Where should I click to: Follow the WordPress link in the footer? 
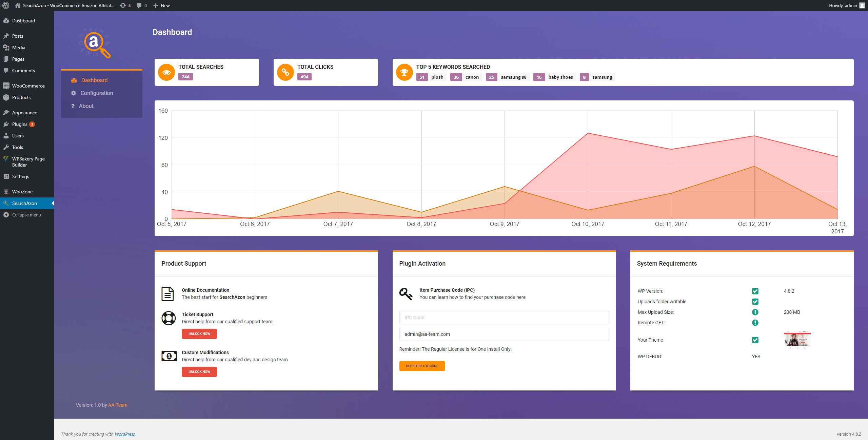click(124, 434)
